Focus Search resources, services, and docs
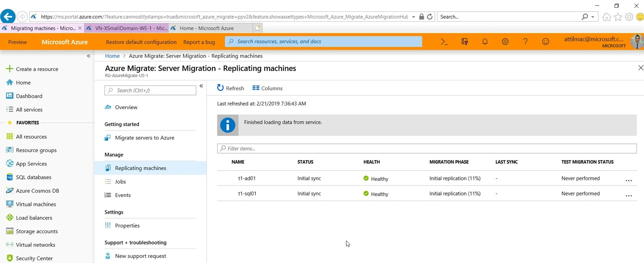Screen dimensions: 644x263 click(x=323, y=42)
